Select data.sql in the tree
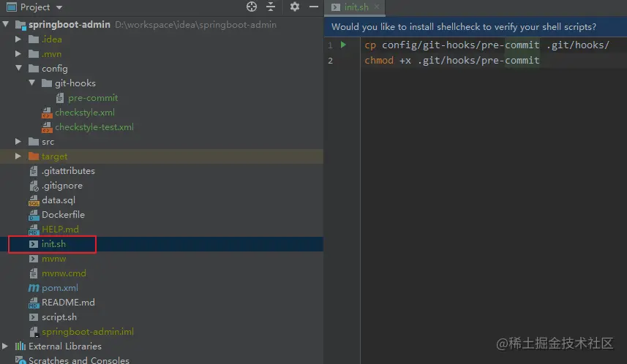The image size is (627, 364). tap(59, 200)
